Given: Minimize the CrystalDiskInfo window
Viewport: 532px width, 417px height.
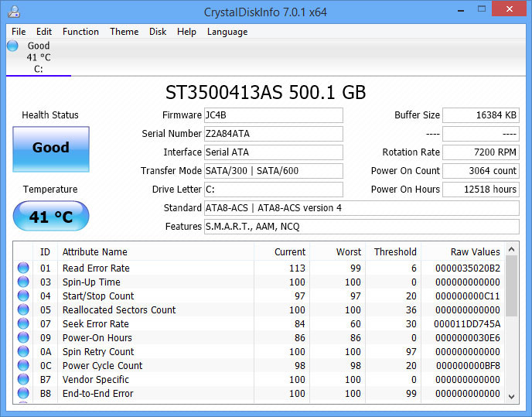Looking at the screenshot, I should (461, 11).
